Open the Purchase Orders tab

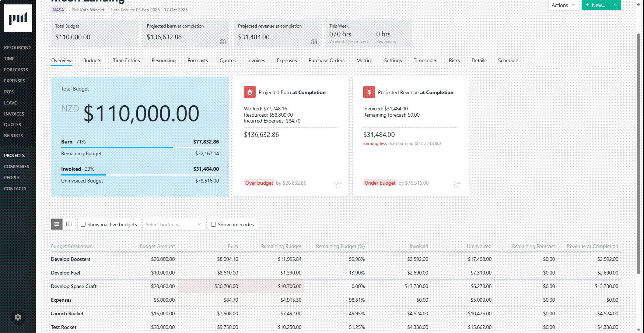(326, 60)
